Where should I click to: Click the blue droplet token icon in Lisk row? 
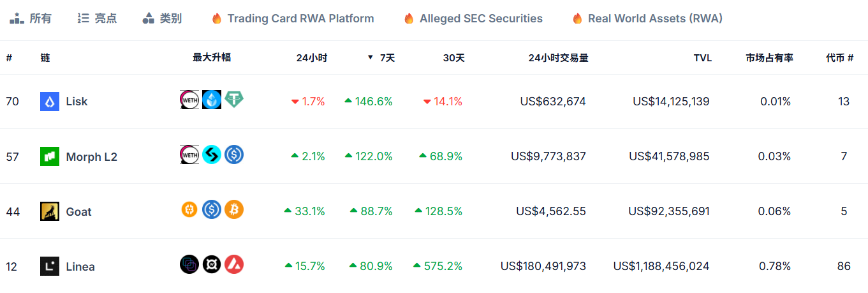[x=212, y=100]
